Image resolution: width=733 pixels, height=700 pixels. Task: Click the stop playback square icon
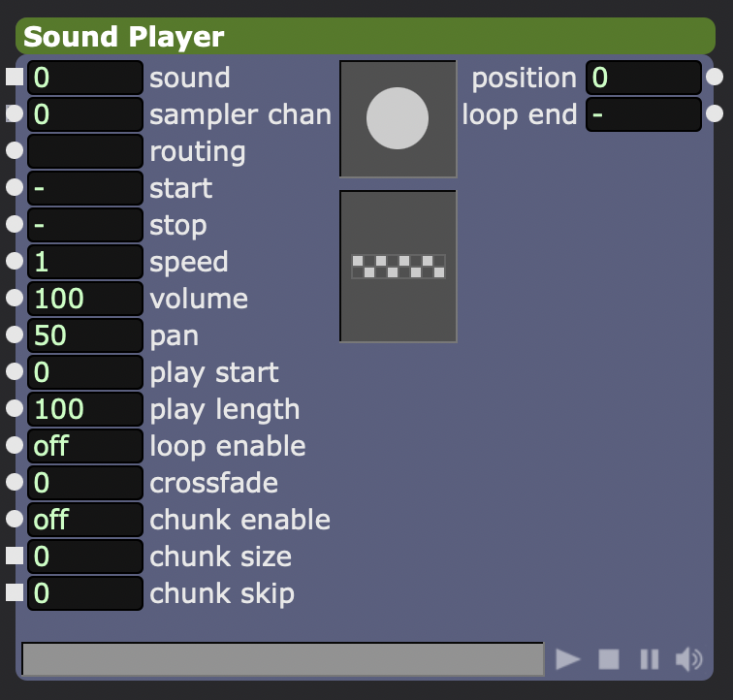(608, 659)
